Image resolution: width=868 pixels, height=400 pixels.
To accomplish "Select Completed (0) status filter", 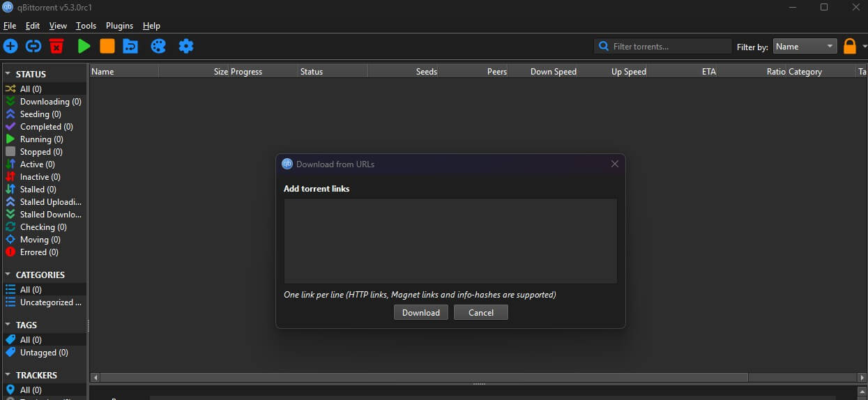I will (43, 127).
